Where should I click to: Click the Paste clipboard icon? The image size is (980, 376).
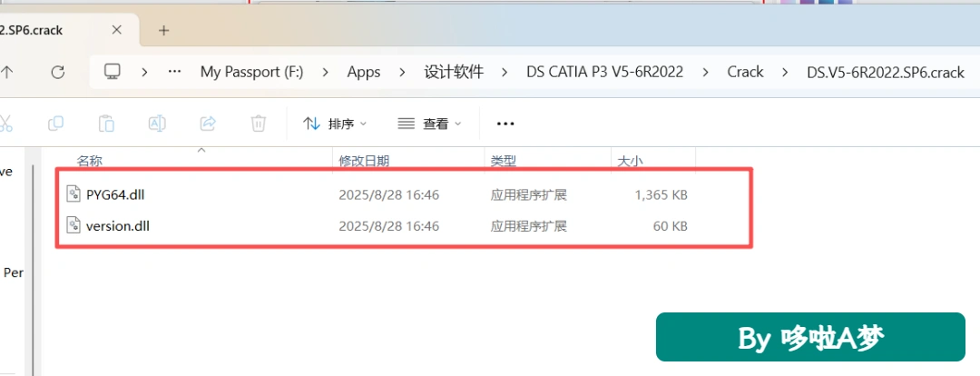(x=106, y=124)
